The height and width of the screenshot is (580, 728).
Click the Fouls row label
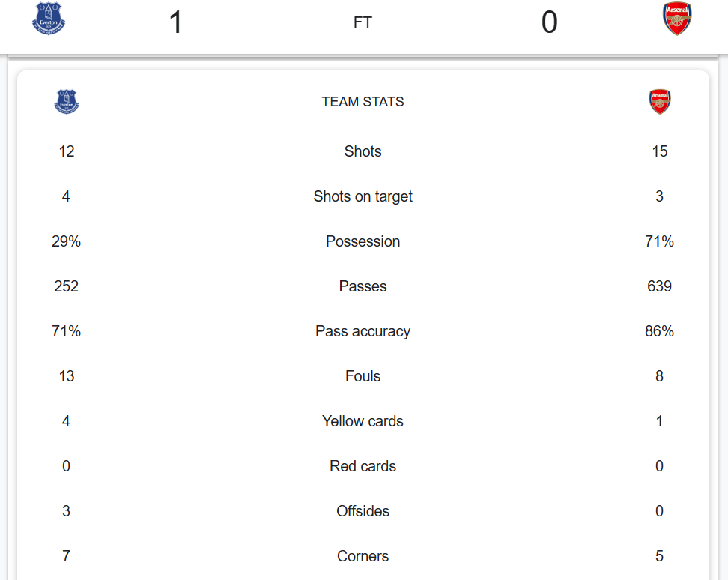coord(363,376)
